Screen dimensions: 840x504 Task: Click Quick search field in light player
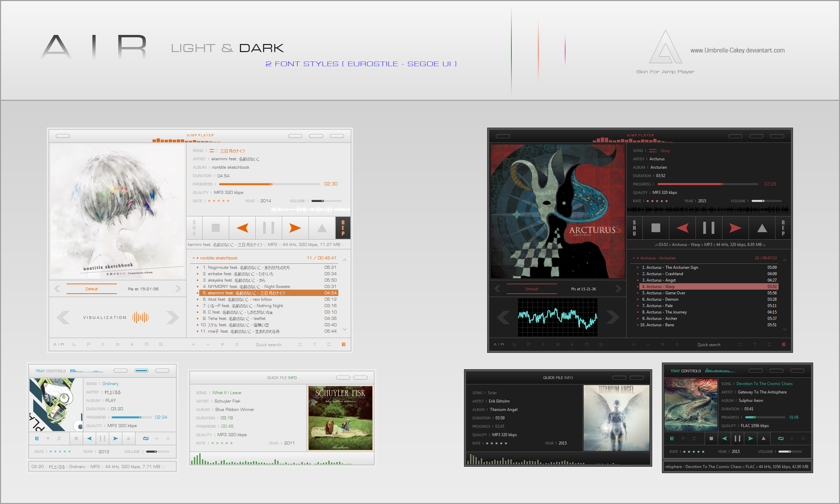pos(268,344)
